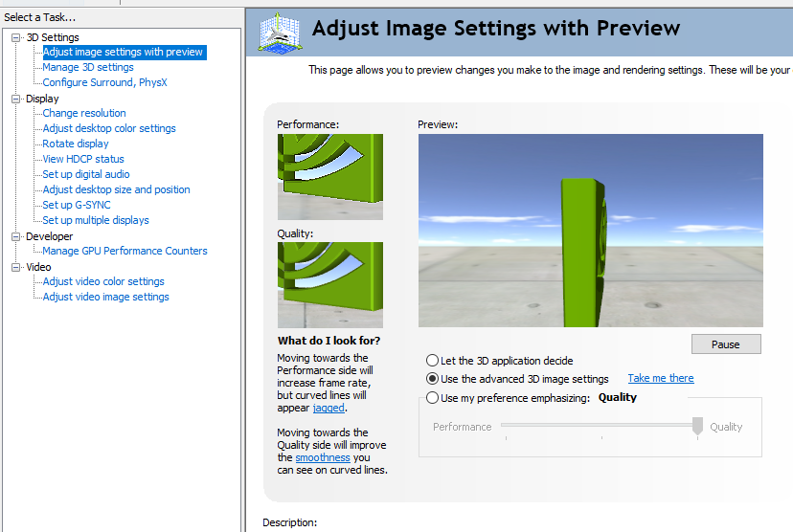
Task: Open Adjust desktop color settings
Action: (109, 128)
